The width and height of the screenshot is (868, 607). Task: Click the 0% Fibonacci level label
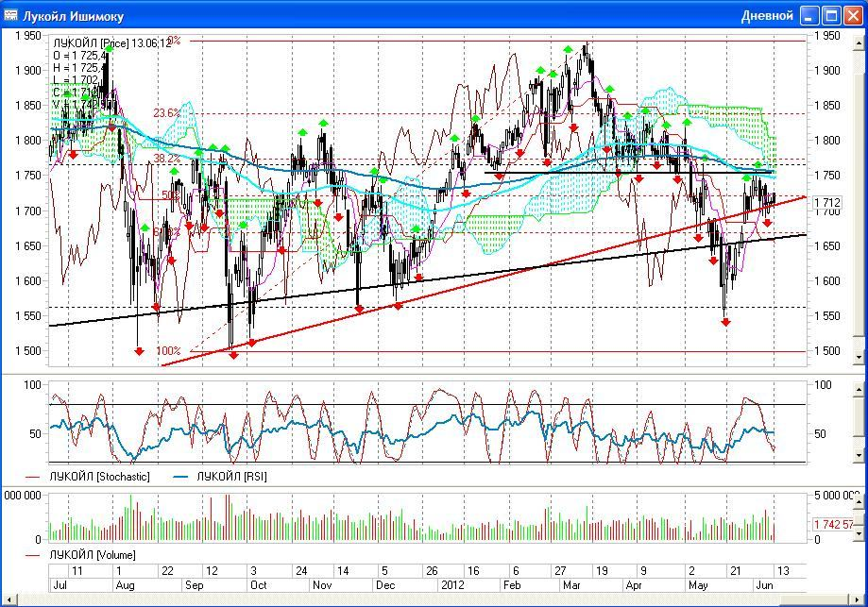(174, 40)
